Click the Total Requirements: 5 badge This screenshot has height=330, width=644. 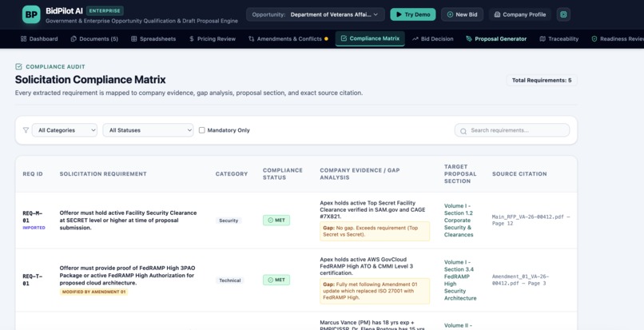point(541,80)
